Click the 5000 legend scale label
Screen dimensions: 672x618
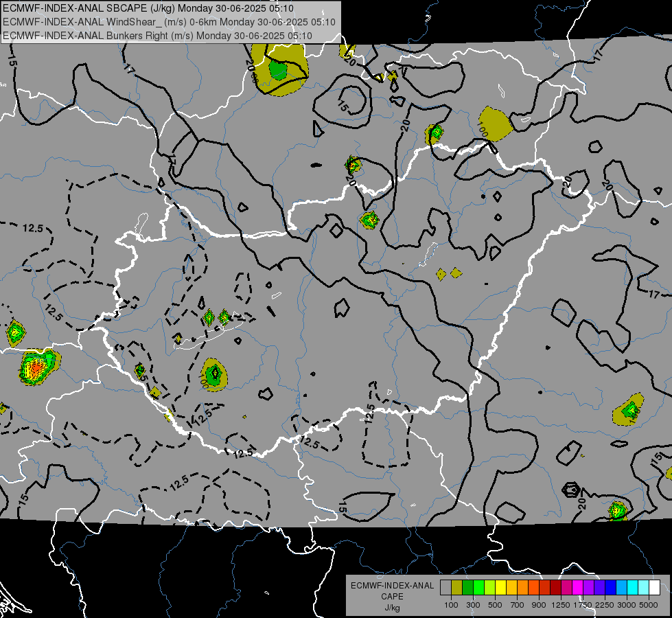[649, 605]
